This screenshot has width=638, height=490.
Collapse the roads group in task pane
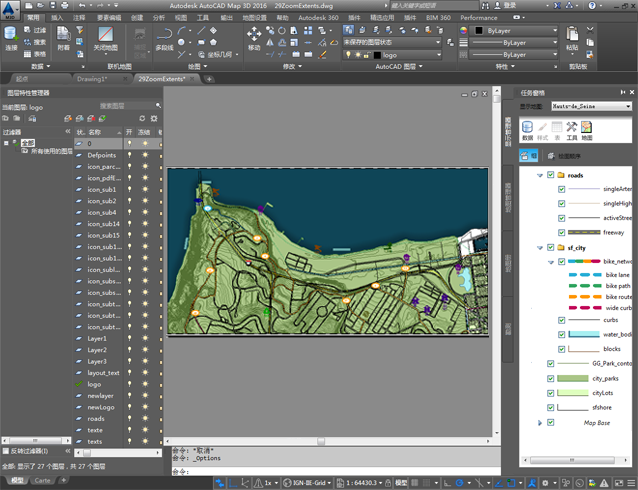[539, 175]
